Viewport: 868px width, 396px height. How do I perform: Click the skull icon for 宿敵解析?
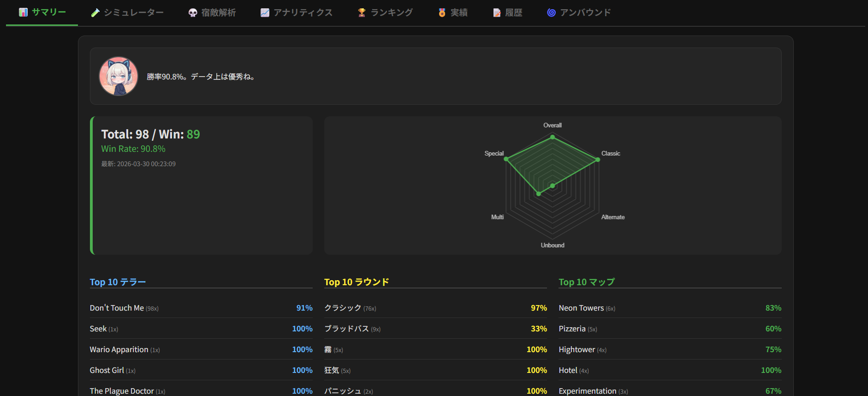(x=193, y=13)
